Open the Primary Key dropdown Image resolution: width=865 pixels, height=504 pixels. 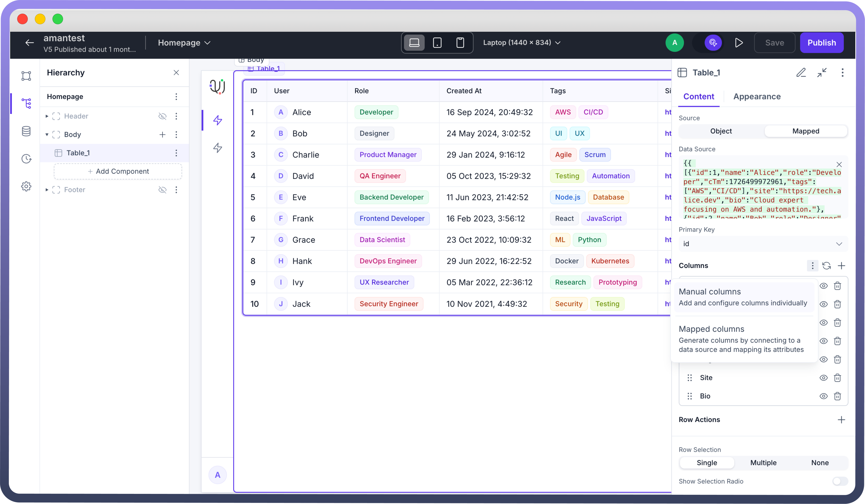(763, 244)
